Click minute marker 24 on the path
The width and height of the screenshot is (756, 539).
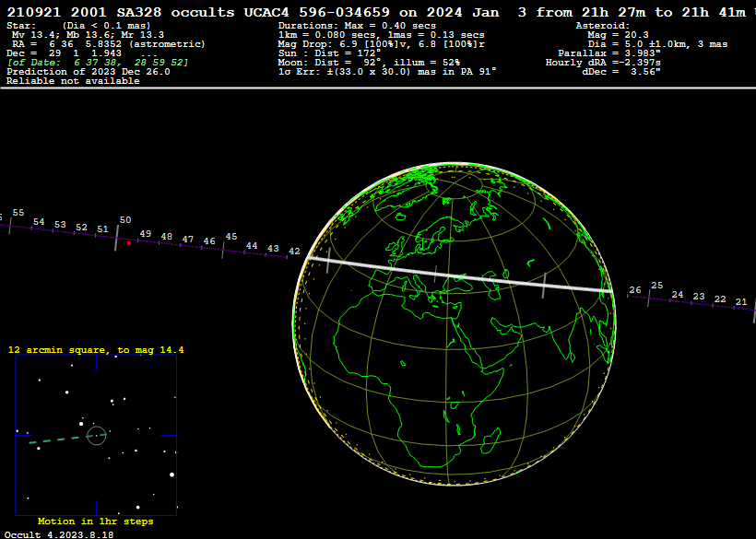point(678,294)
